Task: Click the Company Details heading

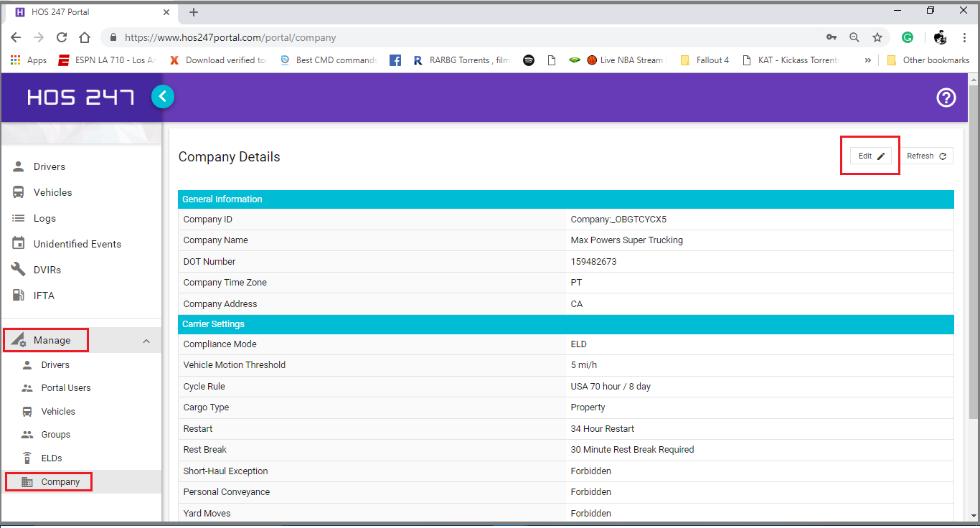Action: coord(229,157)
